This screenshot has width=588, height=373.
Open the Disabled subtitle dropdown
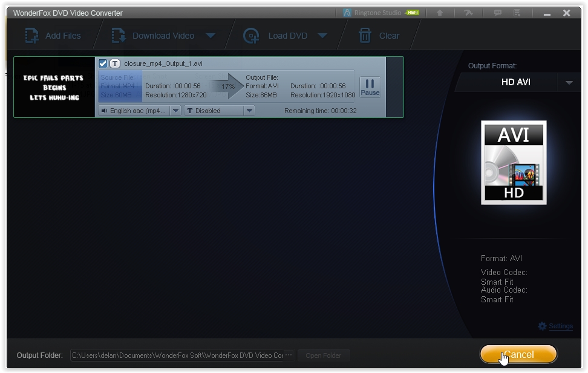coord(249,111)
